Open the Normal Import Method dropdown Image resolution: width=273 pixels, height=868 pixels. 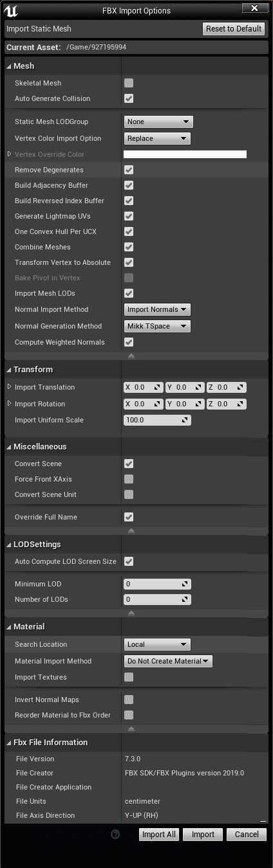(x=158, y=309)
